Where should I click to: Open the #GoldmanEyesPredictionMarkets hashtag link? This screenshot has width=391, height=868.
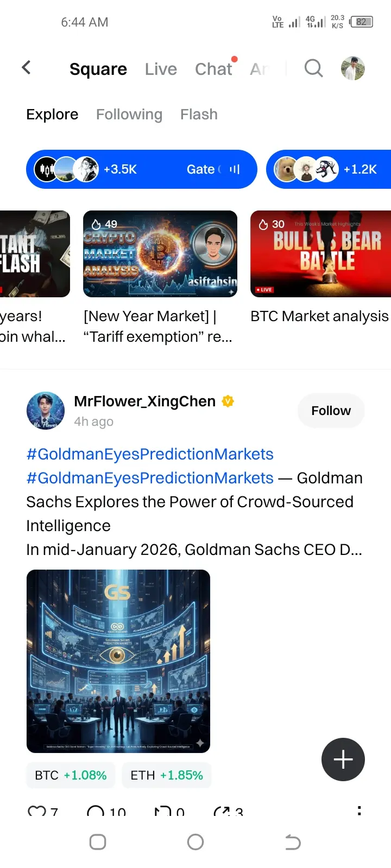[150, 454]
